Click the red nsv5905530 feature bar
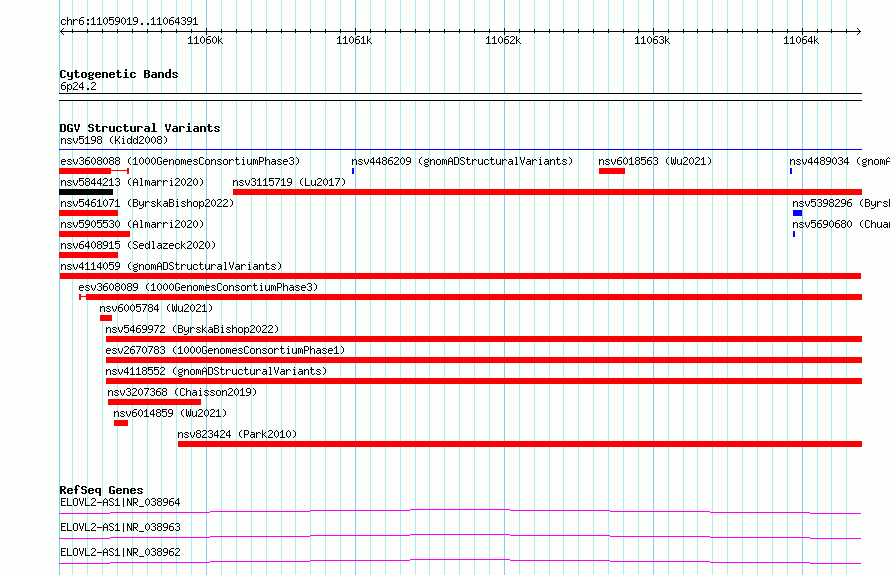Viewport: 890px width, 575px height. coord(95,234)
